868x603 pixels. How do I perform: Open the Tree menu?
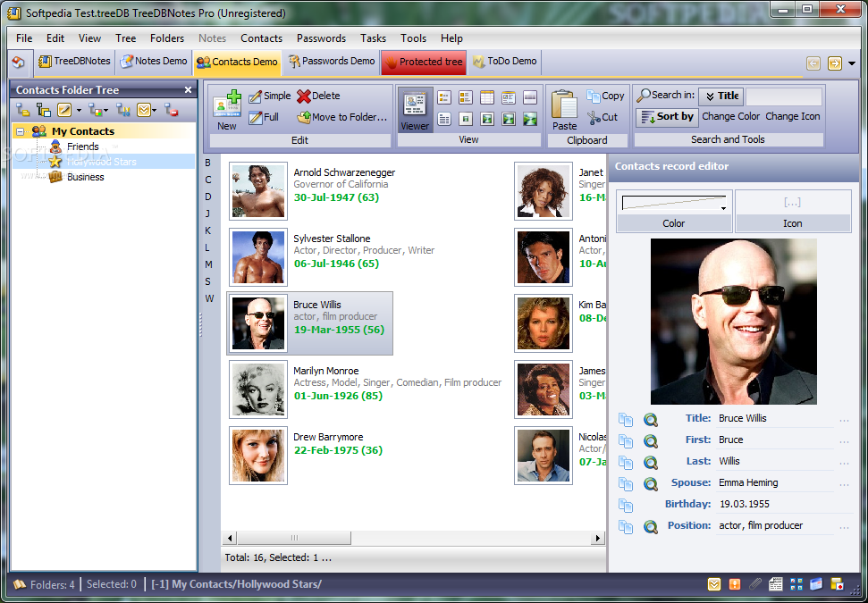[126, 38]
